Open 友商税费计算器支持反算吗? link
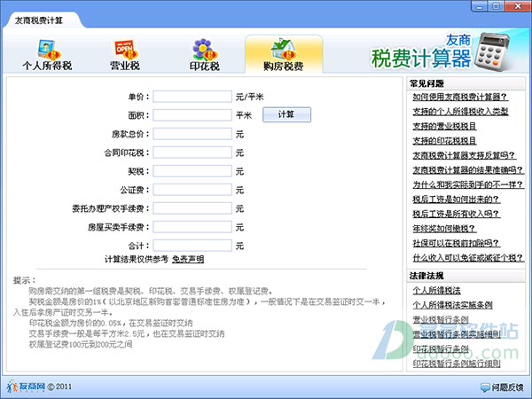The image size is (532, 399). [x=464, y=155]
